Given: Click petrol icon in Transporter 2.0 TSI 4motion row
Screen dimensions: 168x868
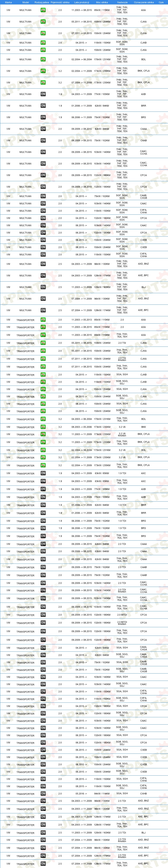Looking at the screenshot, I should point(43,359).
